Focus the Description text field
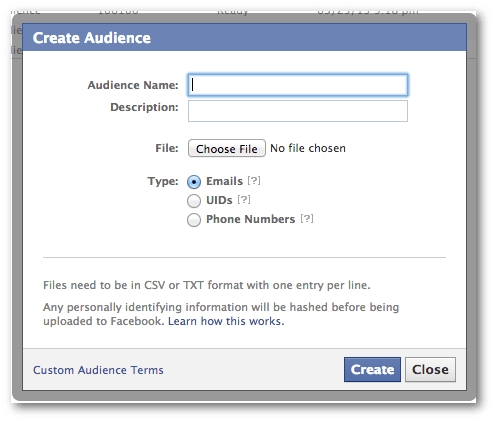 click(x=298, y=111)
